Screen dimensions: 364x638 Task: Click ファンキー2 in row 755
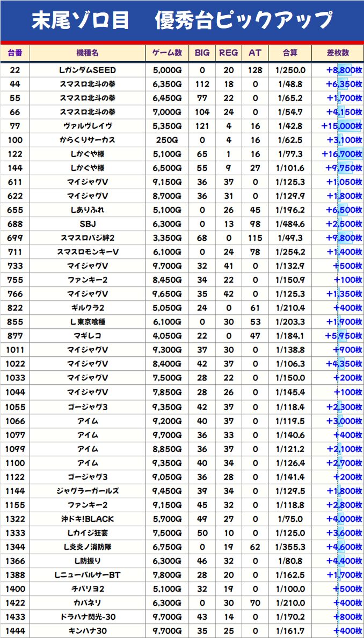click(x=88, y=280)
